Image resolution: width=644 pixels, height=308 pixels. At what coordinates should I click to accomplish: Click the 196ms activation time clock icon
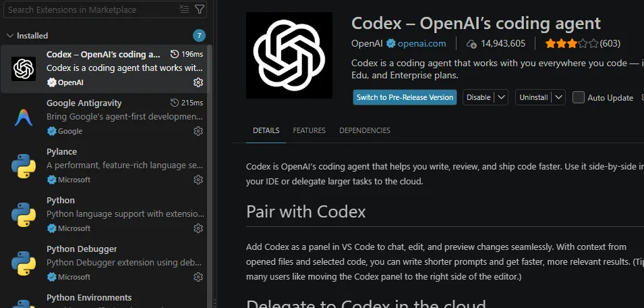pyautogui.click(x=175, y=54)
